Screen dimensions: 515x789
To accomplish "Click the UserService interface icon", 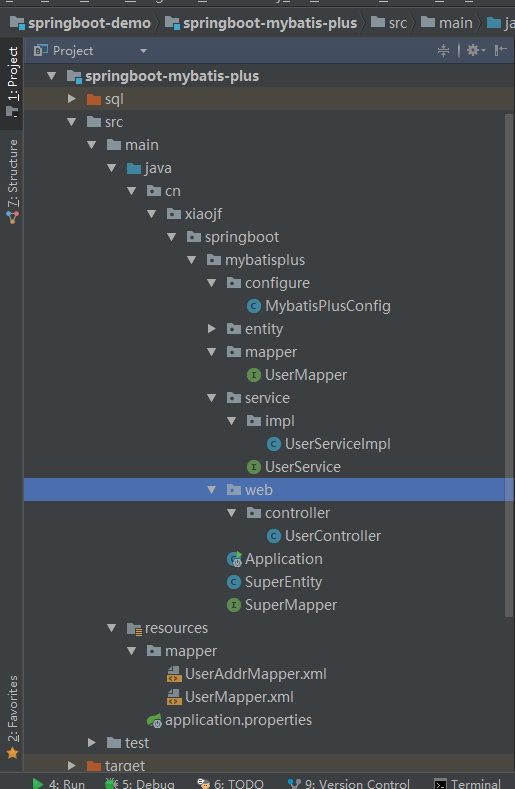I will tap(254, 467).
